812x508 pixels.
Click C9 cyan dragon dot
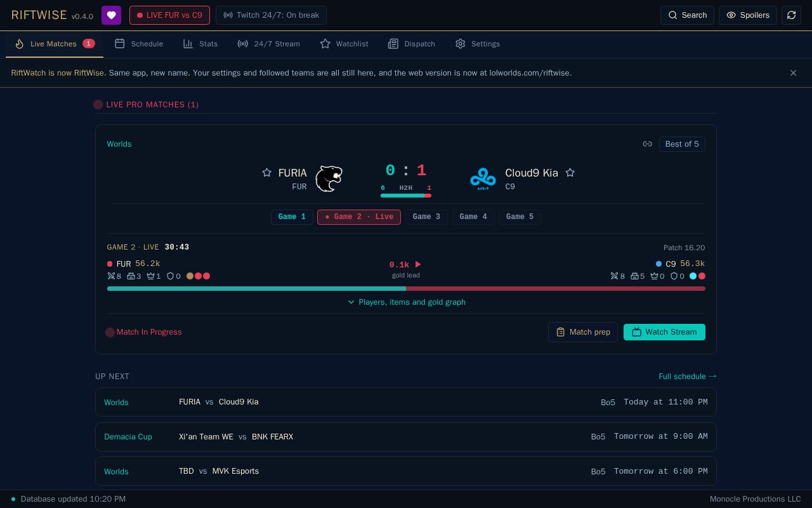coord(693,276)
